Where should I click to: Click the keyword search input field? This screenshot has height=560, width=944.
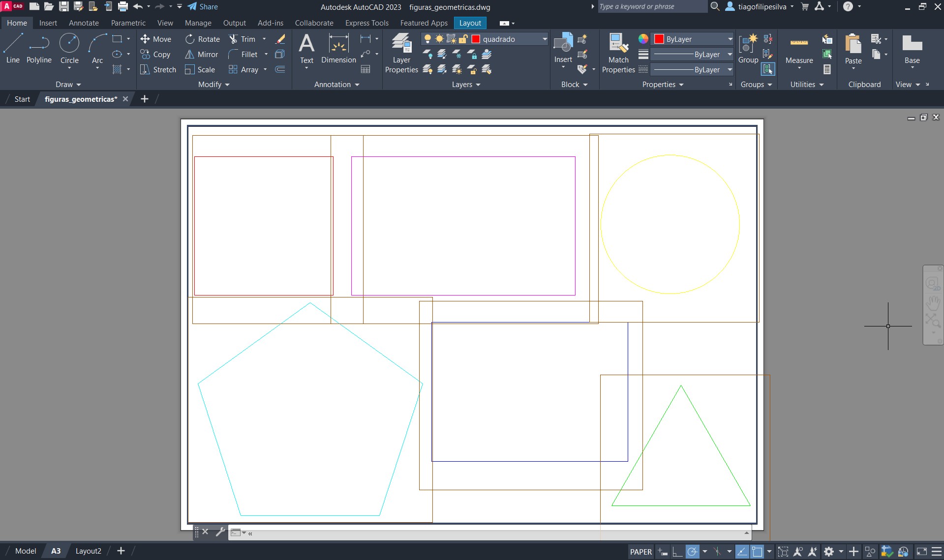click(652, 7)
